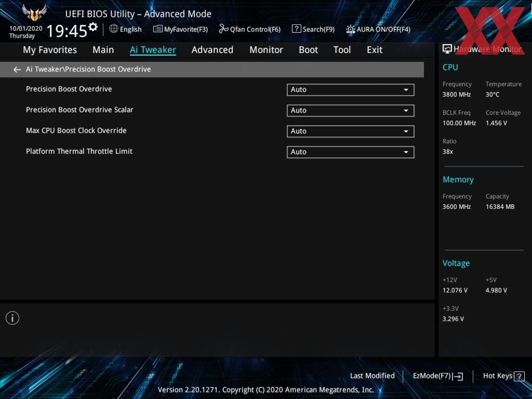The image size is (532, 399).
Task: Open the Tool tab
Action: [342, 50]
